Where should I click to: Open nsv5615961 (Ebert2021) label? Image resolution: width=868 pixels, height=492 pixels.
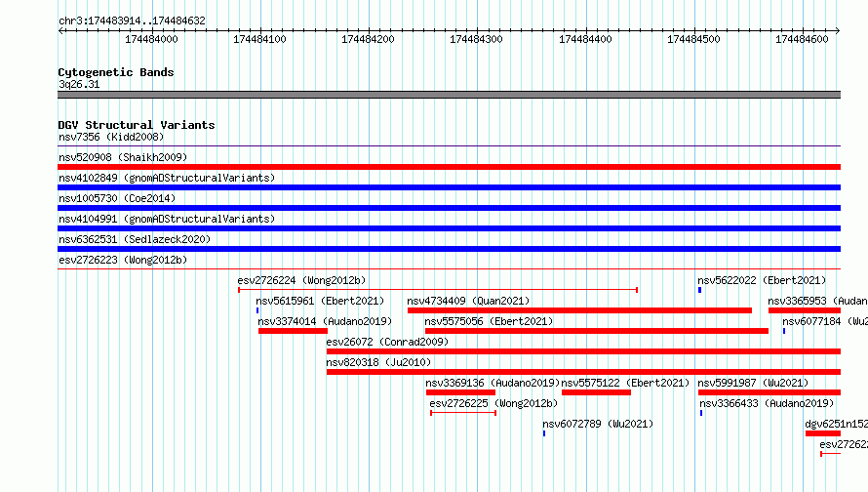coord(320,301)
